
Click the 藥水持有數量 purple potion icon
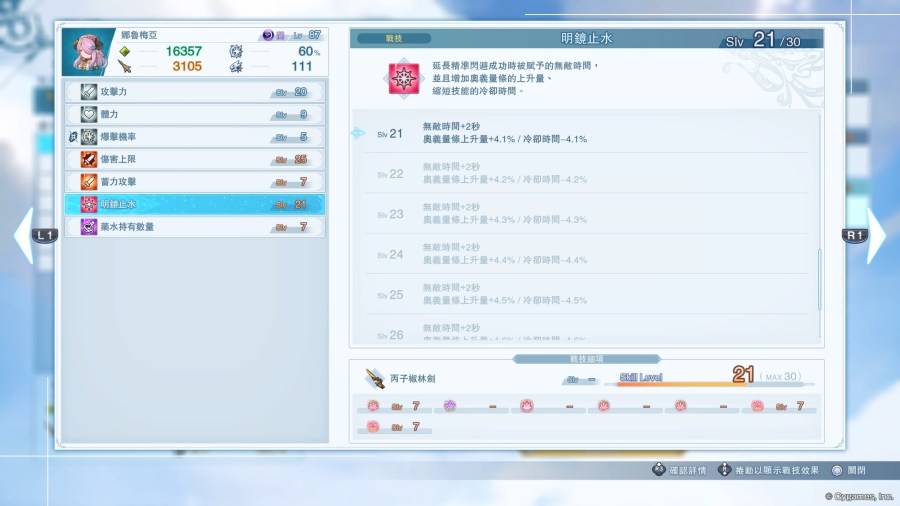[88, 227]
